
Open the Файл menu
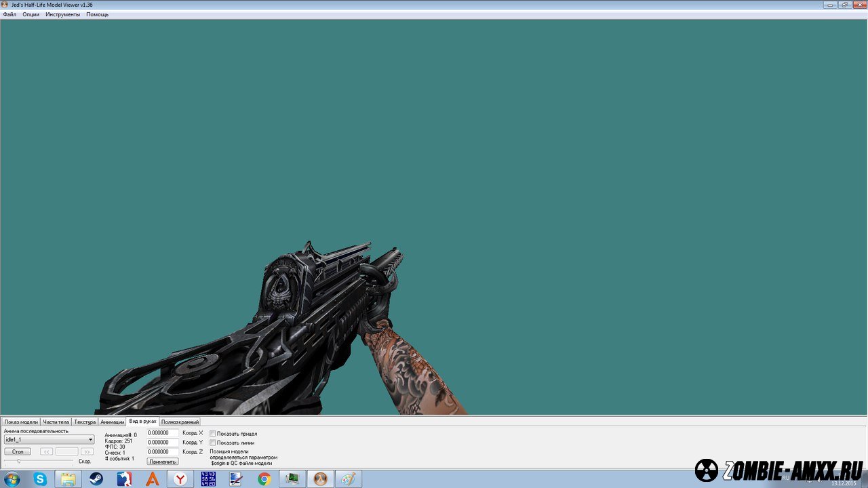click(9, 14)
